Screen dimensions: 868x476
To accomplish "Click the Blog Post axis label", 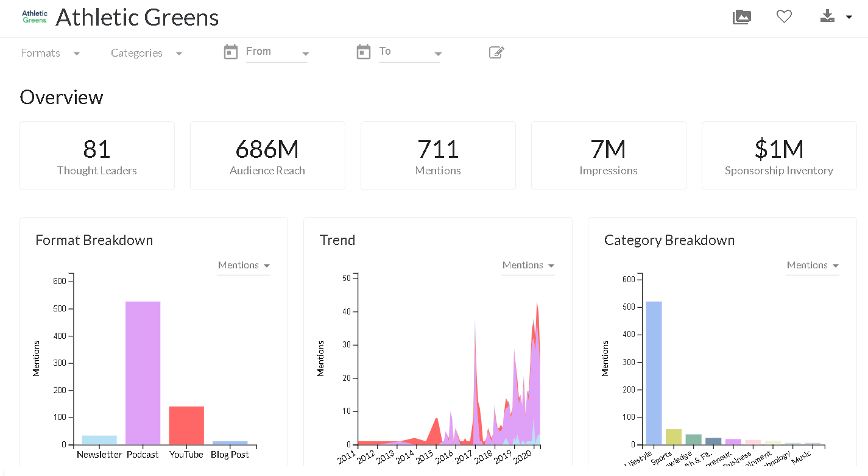I will click(x=230, y=455).
